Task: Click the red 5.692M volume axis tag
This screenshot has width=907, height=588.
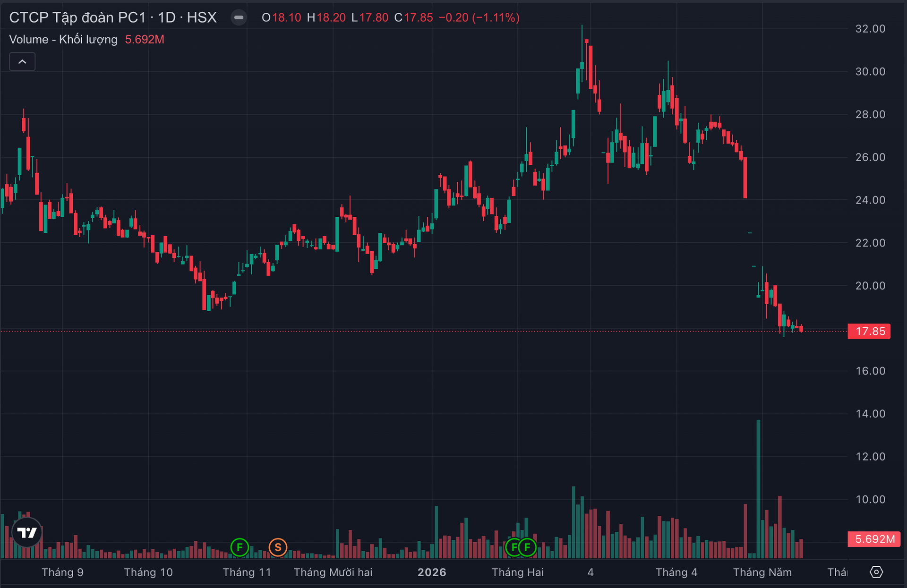Action: click(874, 539)
